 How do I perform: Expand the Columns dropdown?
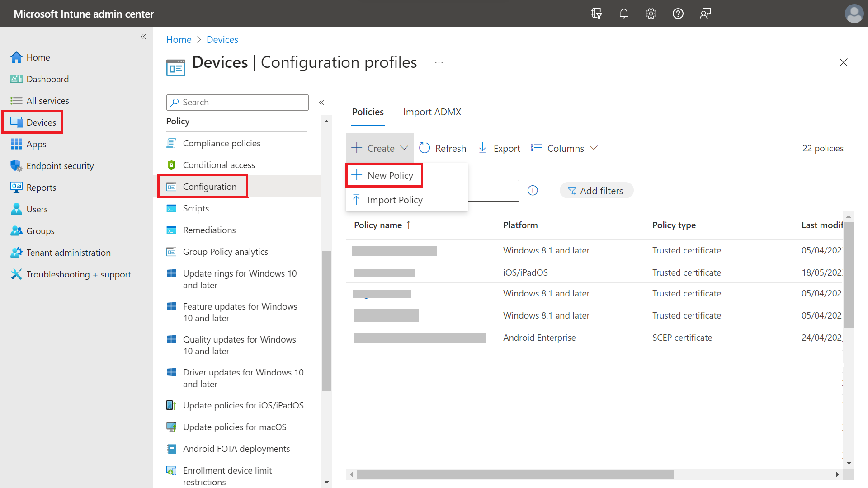pos(565,148)
